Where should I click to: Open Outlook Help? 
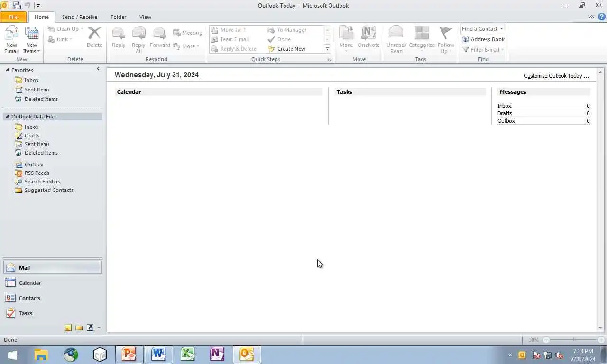coord(601,17)
